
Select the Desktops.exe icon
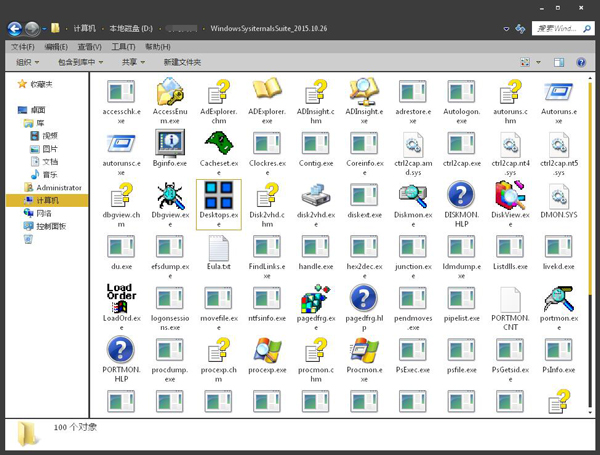(x=218, y=195)
